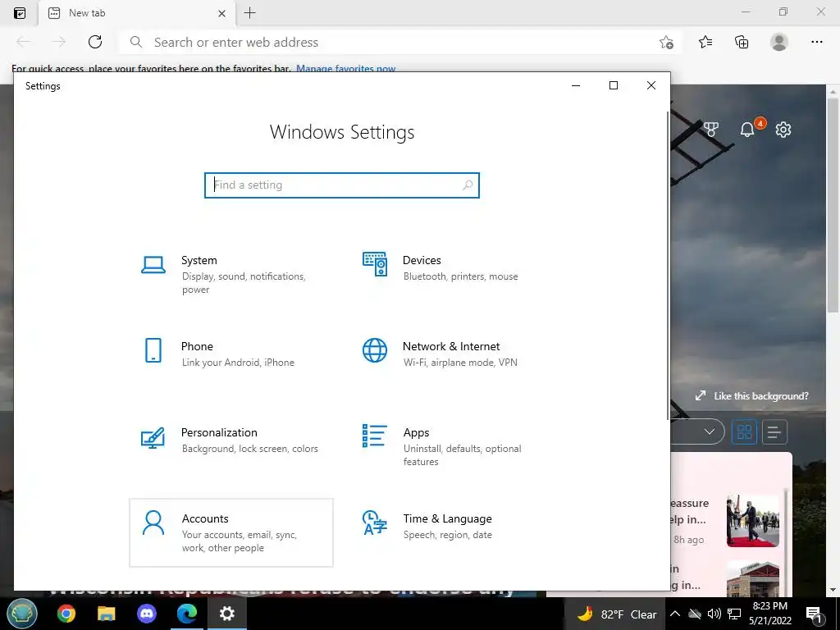The width and height of the screenshot is (840, 630).
Task: Open the volume speaker tray icon
Action: point(714,614)
